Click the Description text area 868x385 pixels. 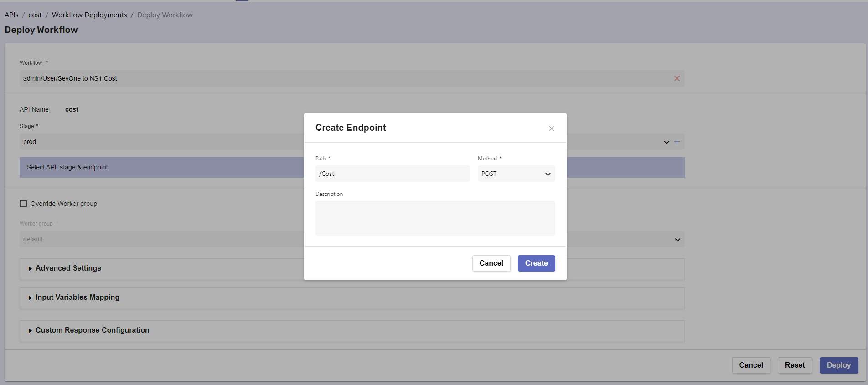435,218
